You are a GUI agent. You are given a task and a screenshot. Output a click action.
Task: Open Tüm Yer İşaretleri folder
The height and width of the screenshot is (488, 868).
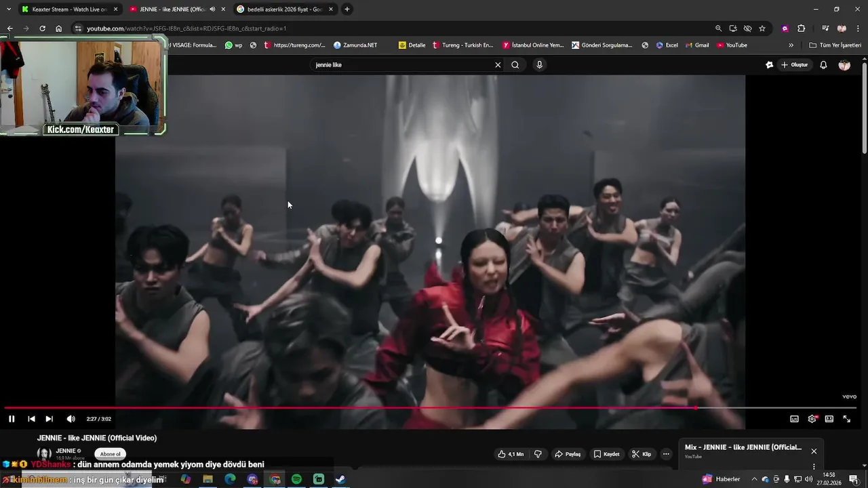(x=835, y=45)
